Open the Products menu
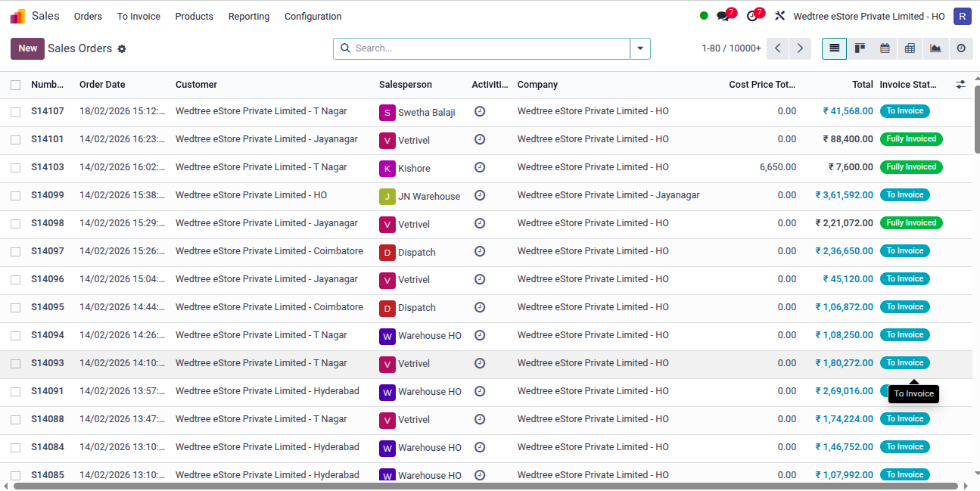 tap(194, 16)
